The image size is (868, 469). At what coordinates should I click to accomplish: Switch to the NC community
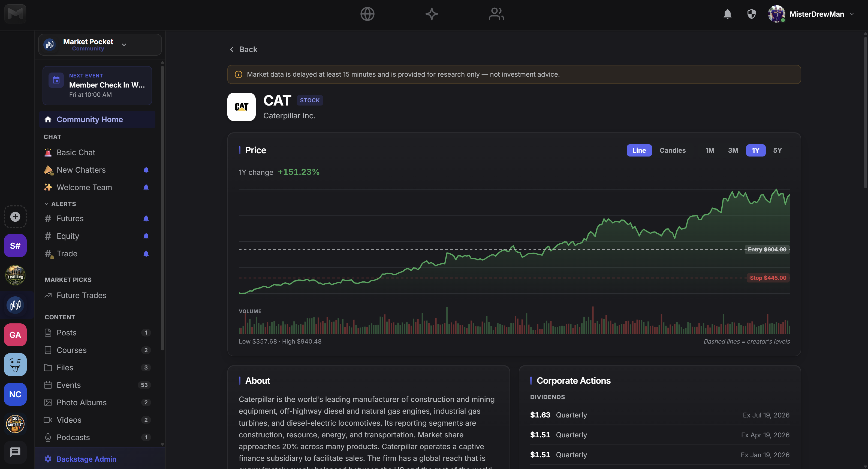click(x=15, y=394)
